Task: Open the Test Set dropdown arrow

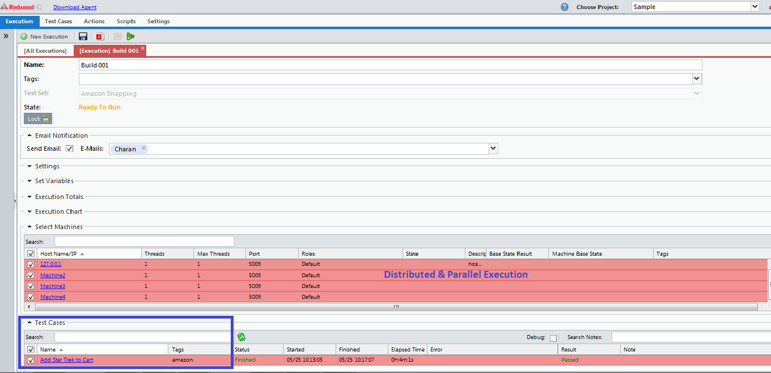Action: coord(697,93)
